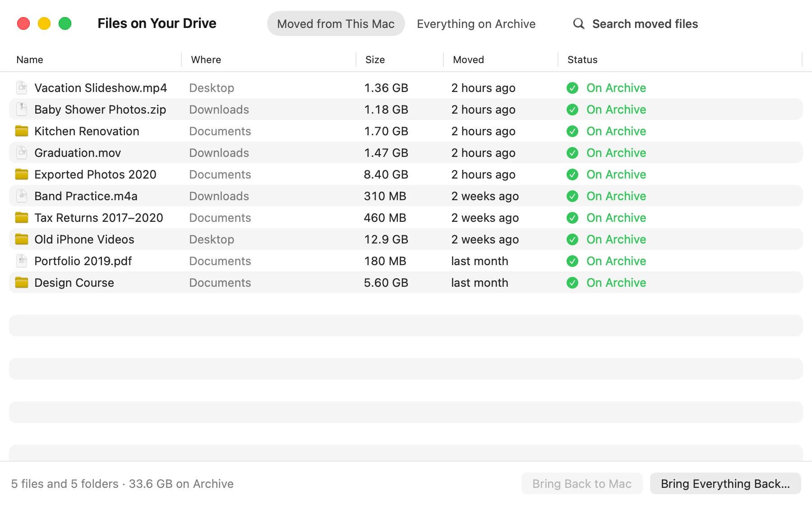812x505 pixels.
Task: Click the 310 MB size value
Action: (385, 196)
